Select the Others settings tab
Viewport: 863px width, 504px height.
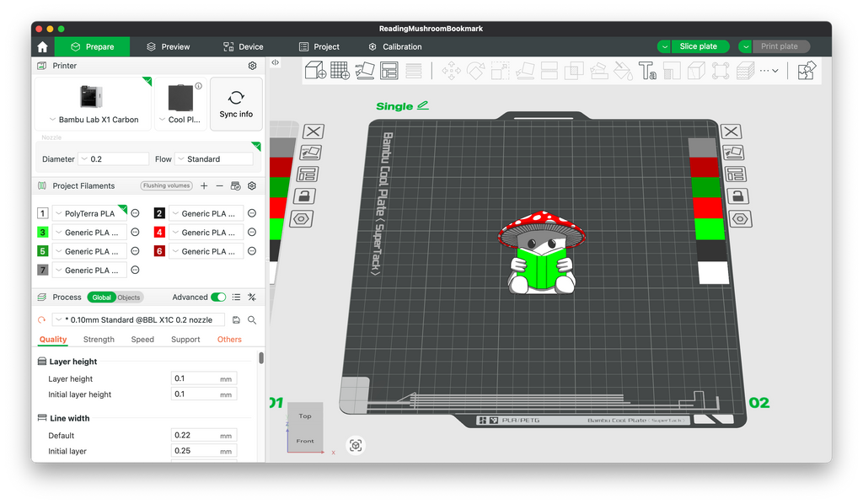pyautogui.click(x=229, y=340)
